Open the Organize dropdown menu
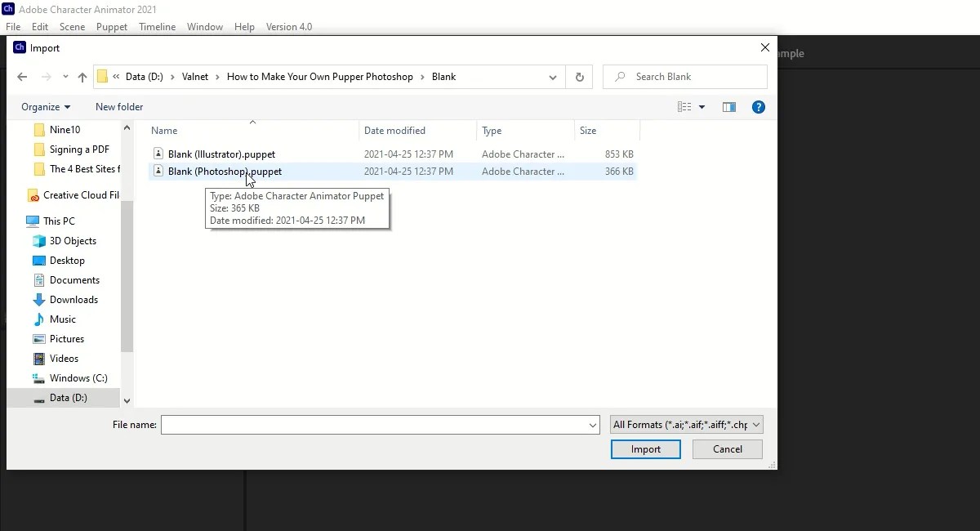Image resolution: width=980 pixels, height=531 pixels. tap(45, 107)
